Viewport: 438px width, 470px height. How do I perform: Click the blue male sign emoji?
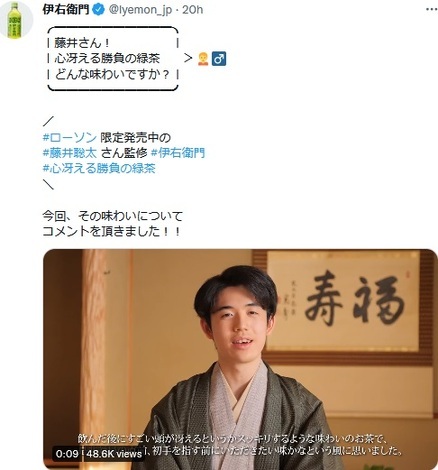coord(219,59)
